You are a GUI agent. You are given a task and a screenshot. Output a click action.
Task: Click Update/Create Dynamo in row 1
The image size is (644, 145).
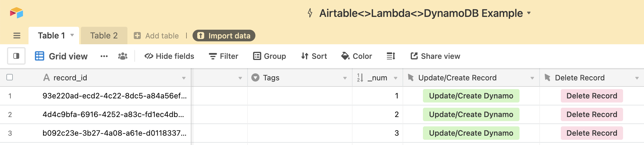tap(471, 96)
